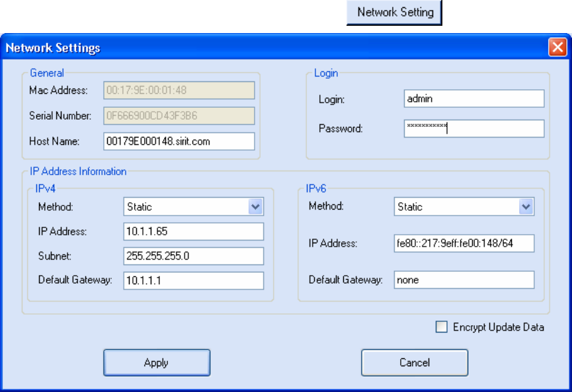
Task: Click the IPv6 IP Address field
Action: coord(464,243)
